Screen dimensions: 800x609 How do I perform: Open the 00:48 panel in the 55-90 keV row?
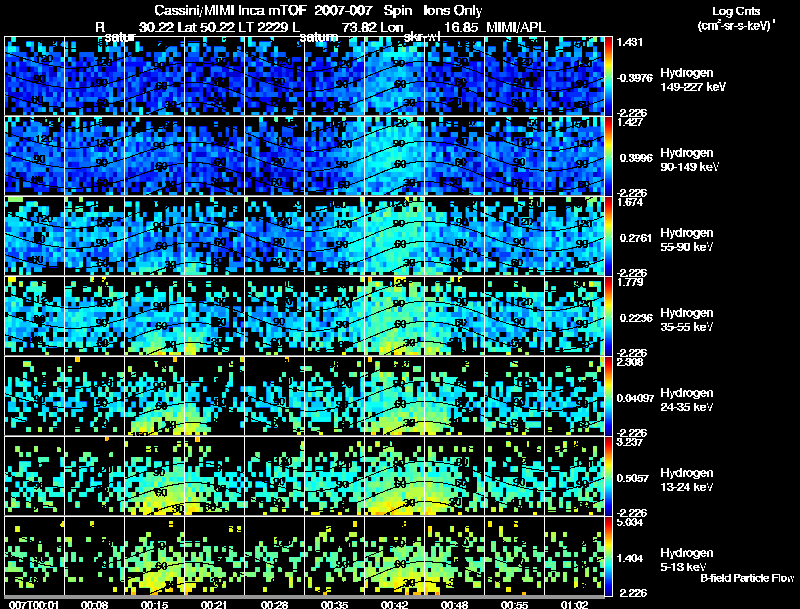pos(455,236)
